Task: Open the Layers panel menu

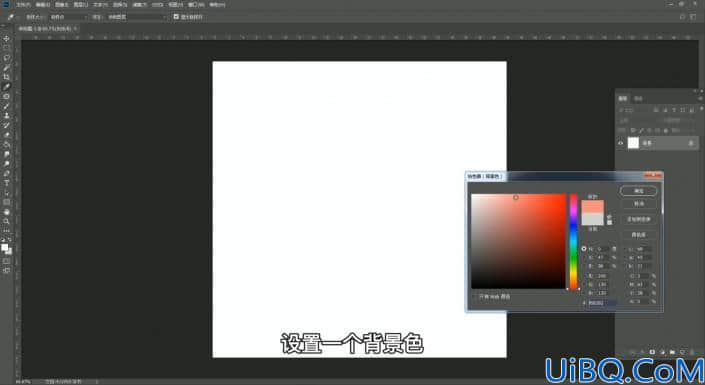Action: [x=700, y=98]
